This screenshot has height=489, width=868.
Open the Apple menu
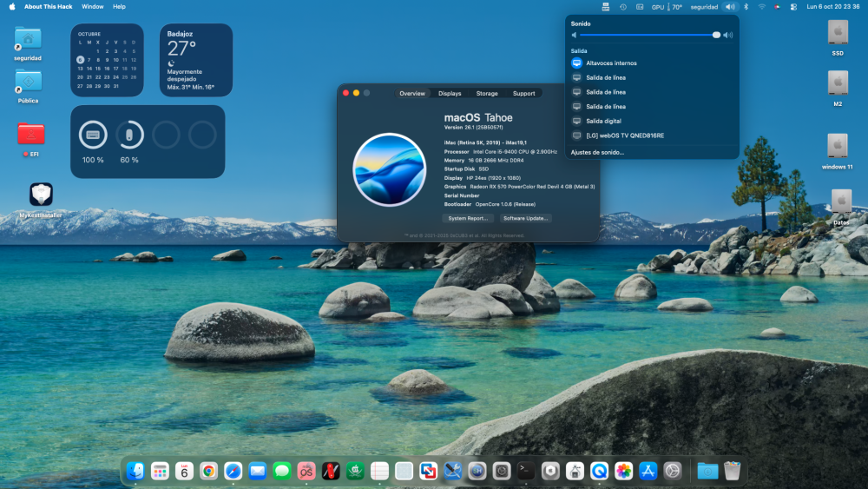(12, 7)
